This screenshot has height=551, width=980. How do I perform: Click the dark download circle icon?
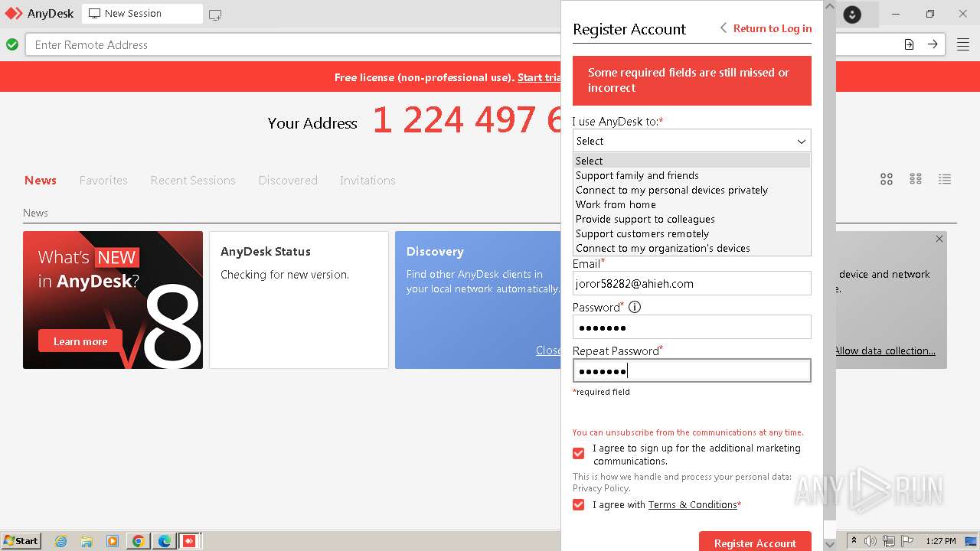pyautogui.click(x=852, y=15)
